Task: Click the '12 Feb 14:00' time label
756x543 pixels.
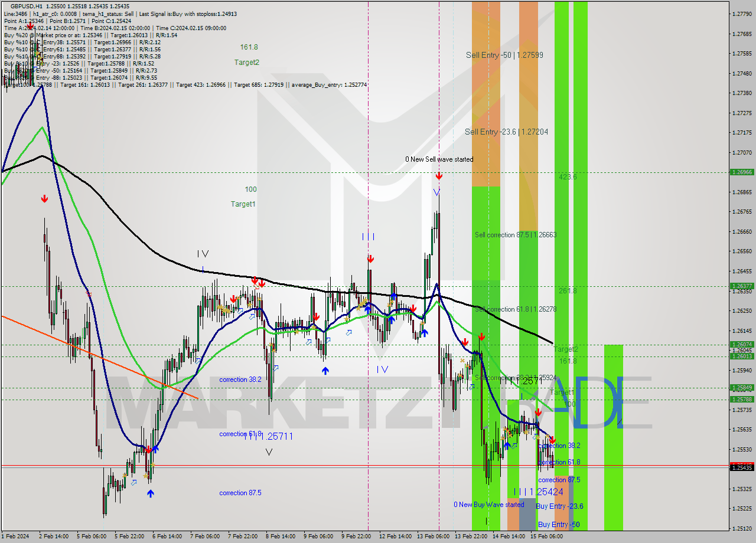Action: tap(395, 537)
